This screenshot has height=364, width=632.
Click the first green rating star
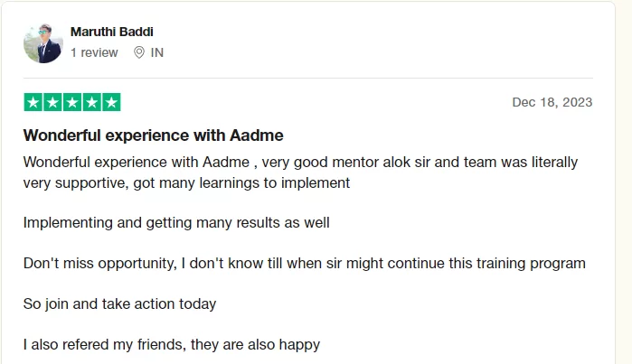33,102
